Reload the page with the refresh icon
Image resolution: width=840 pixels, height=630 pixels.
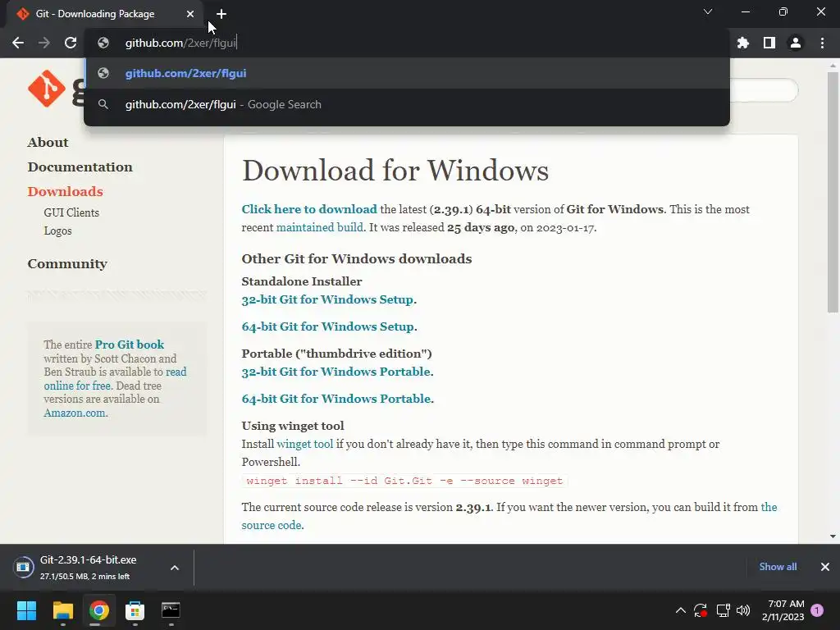71,43
